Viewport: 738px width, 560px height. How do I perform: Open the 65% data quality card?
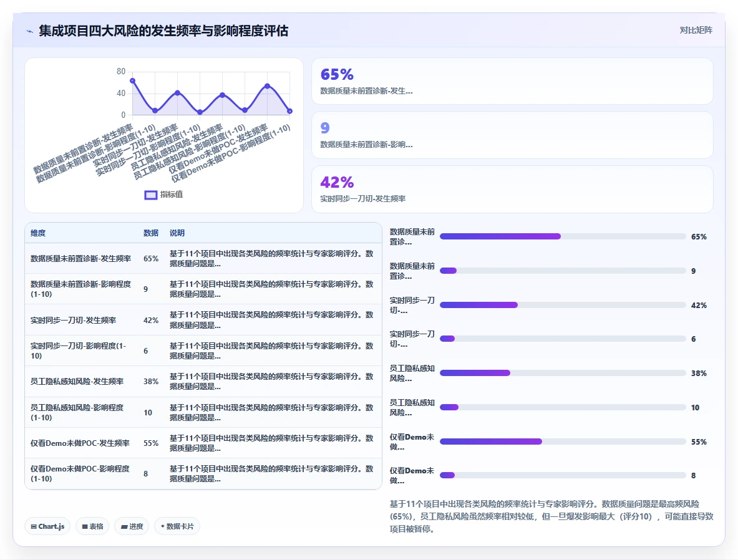point(512,81)
